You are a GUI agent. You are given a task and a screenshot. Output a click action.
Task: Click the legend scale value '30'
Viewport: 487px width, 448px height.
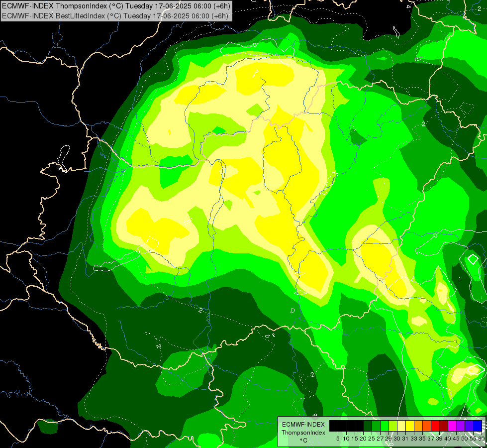coord(397,439)
